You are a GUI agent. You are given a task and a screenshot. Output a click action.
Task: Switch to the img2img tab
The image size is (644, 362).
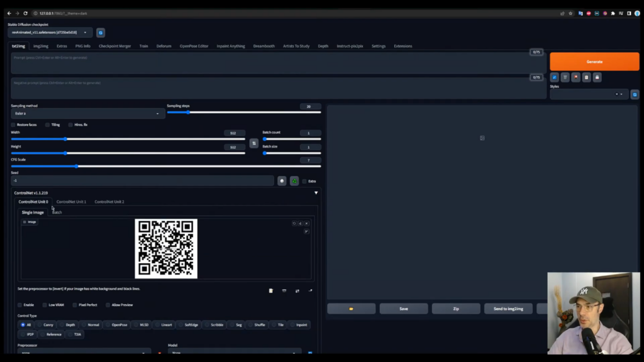(x=41, y=46)
